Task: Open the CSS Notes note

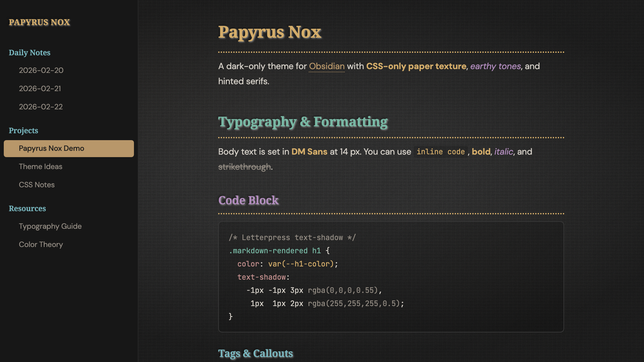Action: (37, 185)
